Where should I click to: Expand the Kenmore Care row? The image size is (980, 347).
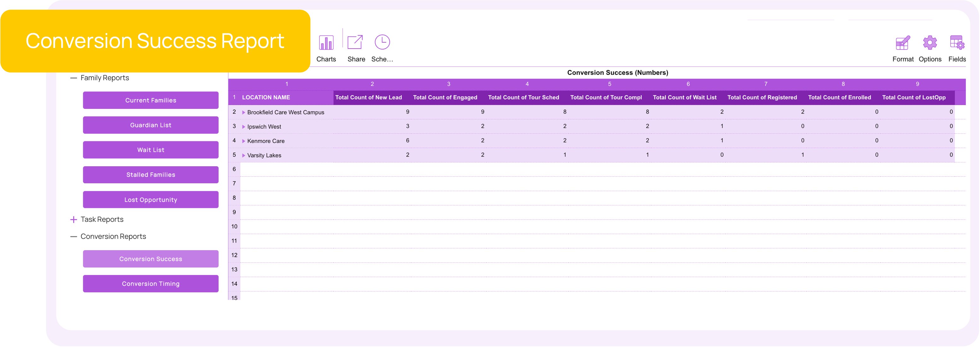[x=244, y=141]
